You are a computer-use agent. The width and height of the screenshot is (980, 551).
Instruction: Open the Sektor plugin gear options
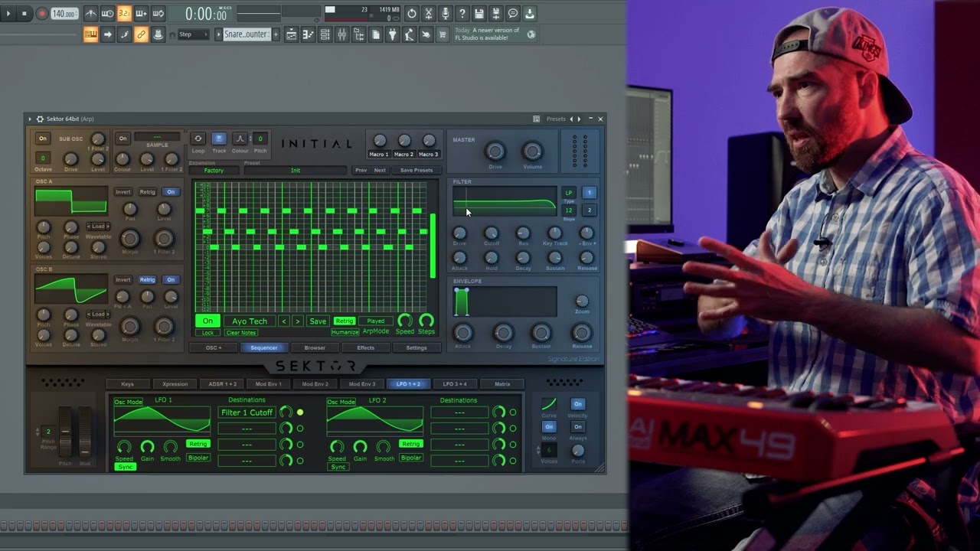click(x=40, y=119)
